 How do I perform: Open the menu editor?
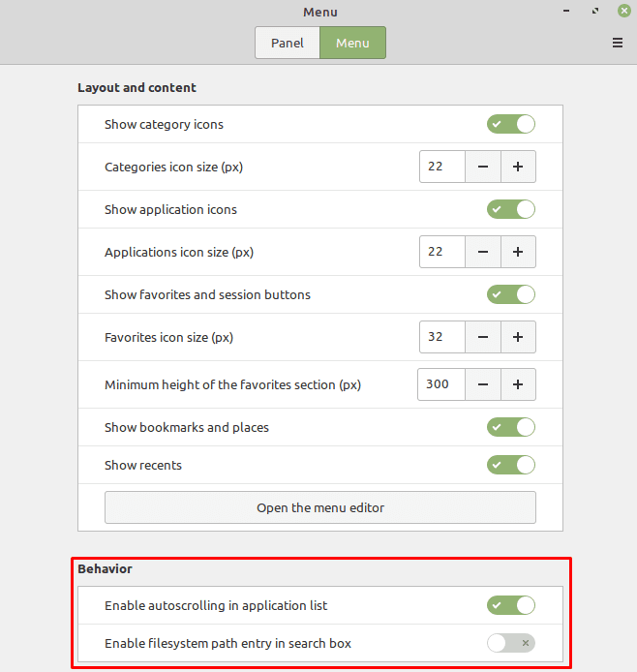tap(320, 507)
